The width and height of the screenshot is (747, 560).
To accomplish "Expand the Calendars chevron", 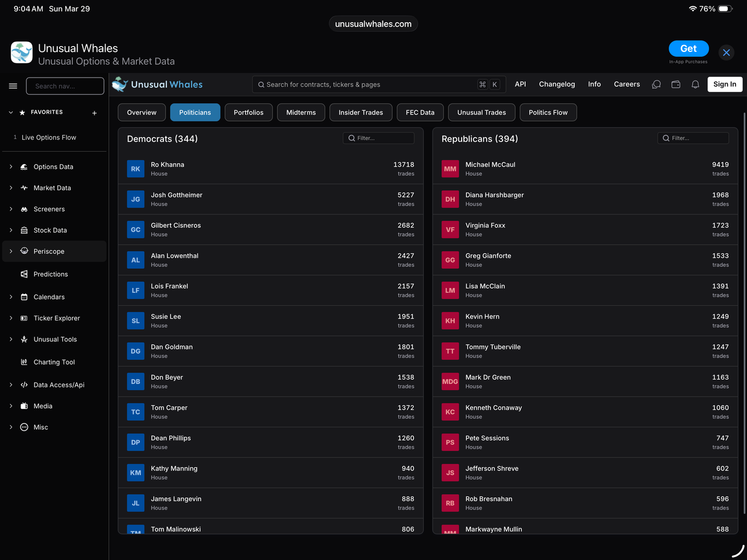I will pos(11,297).
